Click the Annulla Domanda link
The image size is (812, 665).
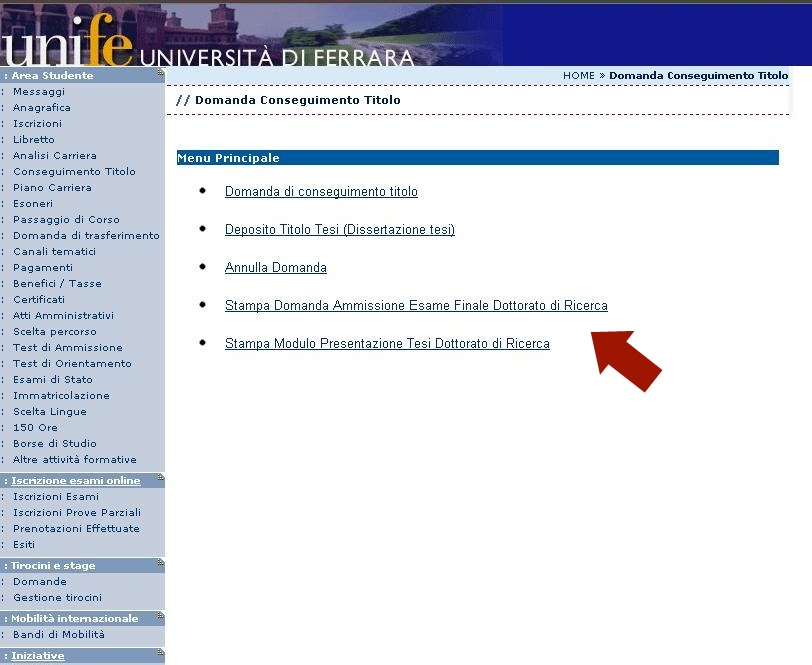(275, 268)
